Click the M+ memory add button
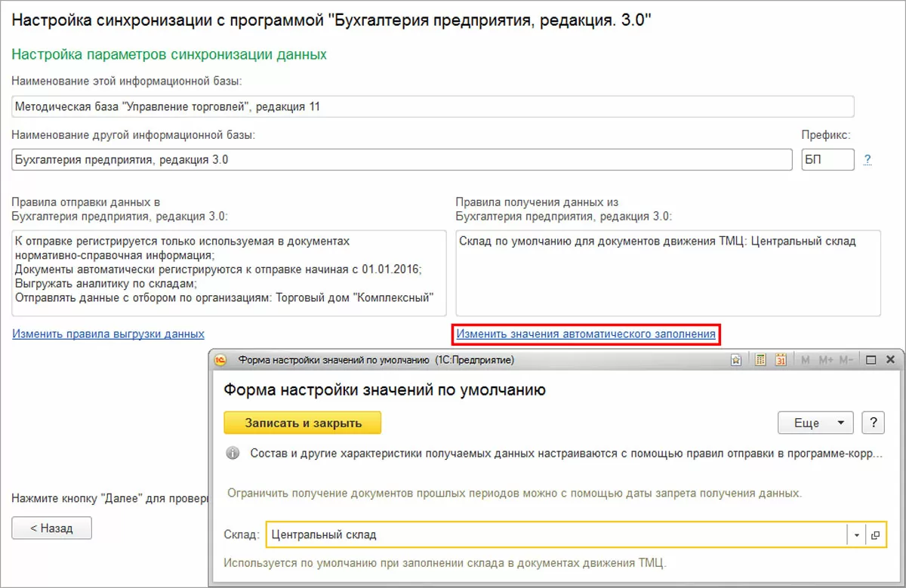Screen dimensions: 906x588 point(825,360)
